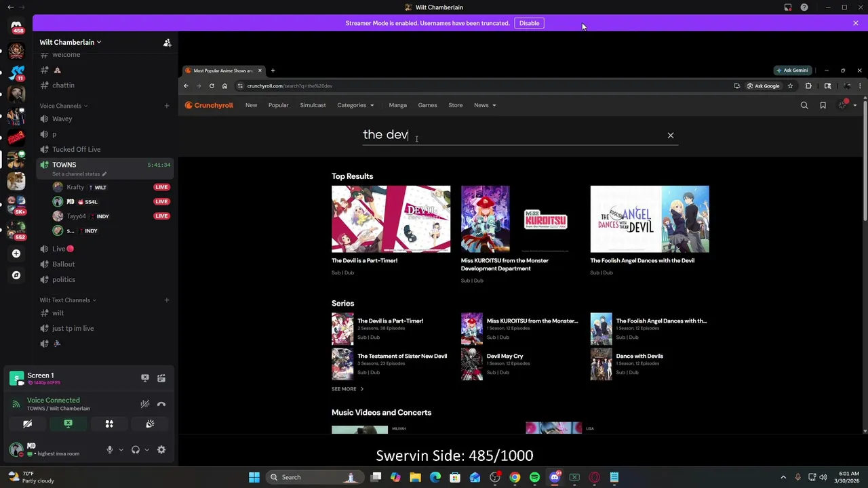Open Crunchyroll account menu arrow
Screen dimensions: 868x488
854,105
